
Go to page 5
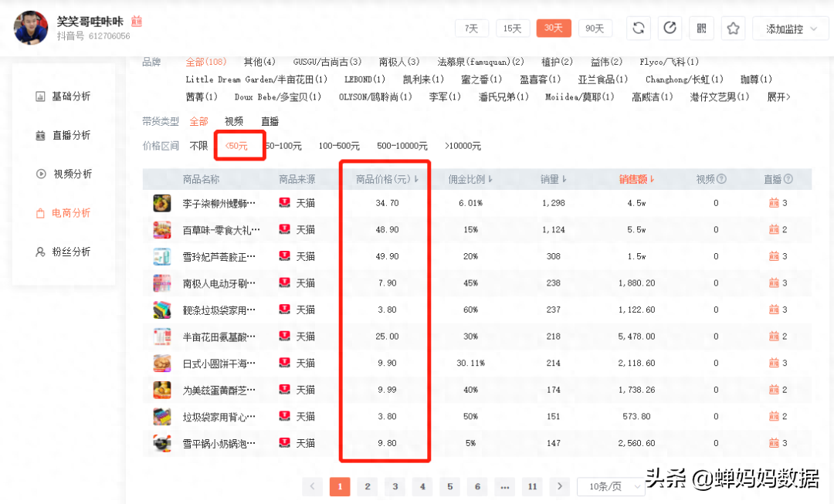pyautogui.click(x=450, y=486)
